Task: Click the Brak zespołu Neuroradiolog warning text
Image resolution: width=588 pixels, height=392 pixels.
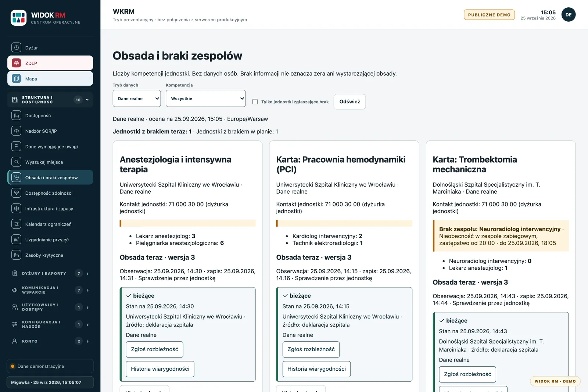Action: (x=501, y=236)
